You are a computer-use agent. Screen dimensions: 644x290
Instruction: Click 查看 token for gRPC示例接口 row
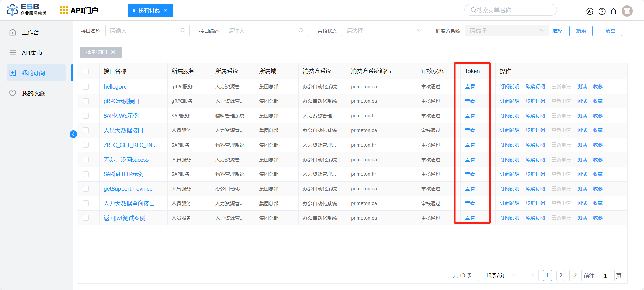(x=470, y=101)
